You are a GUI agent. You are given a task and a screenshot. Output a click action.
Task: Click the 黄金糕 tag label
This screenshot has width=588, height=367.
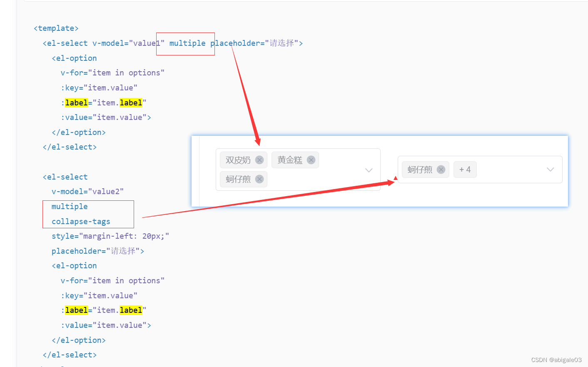pos(290,160)
